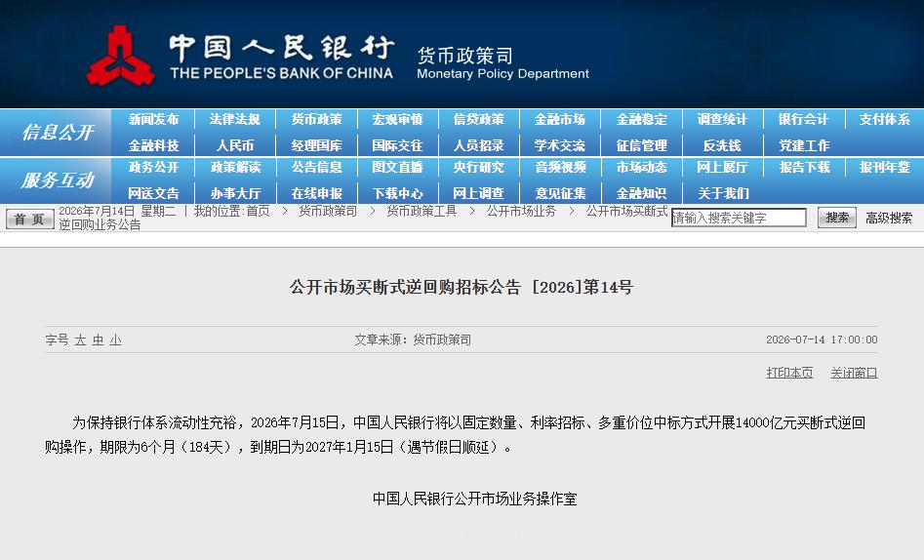Go to 党建工作 section

(x=803, y=145)
